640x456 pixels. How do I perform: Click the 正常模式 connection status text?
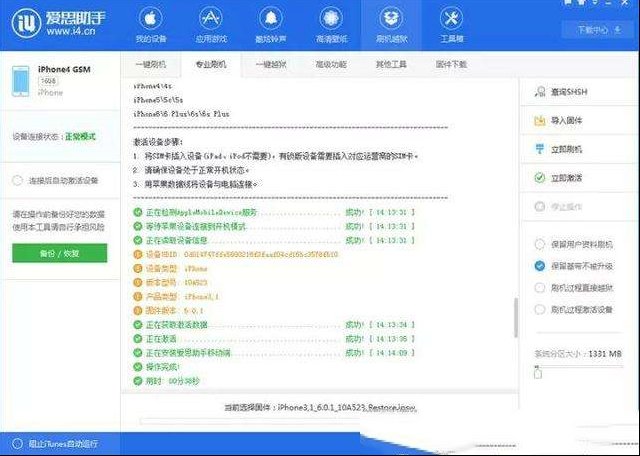(x=80, y=137)
